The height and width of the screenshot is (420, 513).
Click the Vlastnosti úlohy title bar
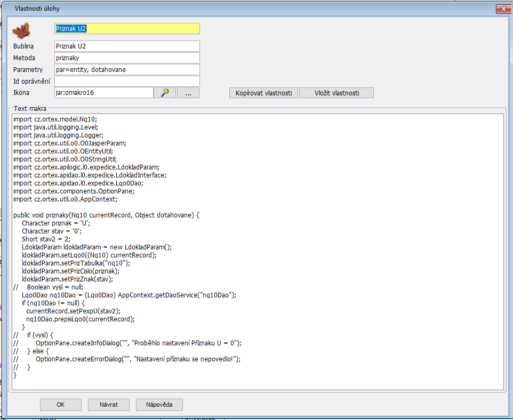coord(213,9)
